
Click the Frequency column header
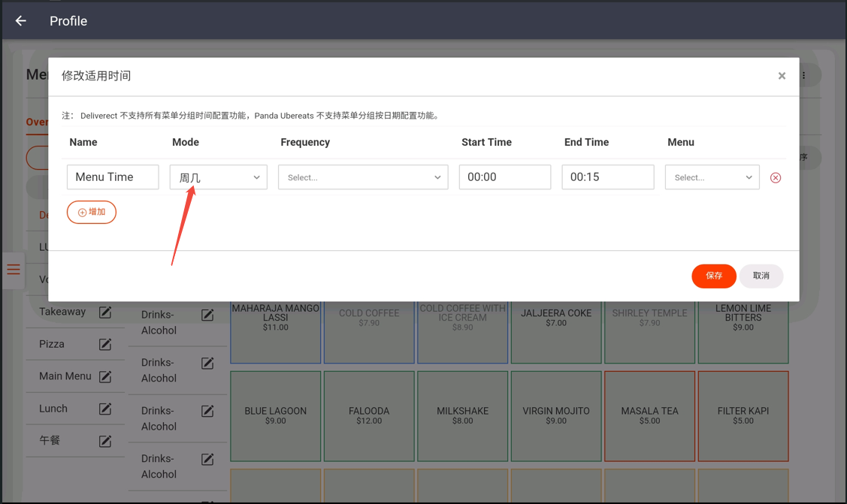coord(305,142)
